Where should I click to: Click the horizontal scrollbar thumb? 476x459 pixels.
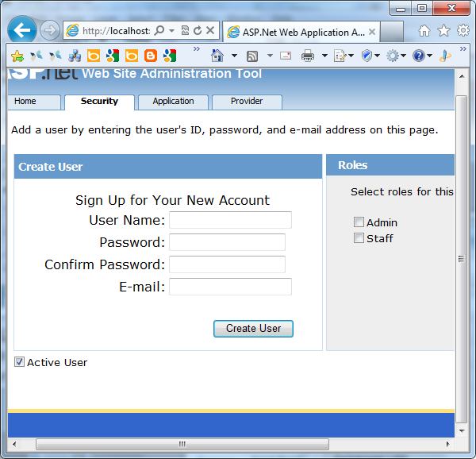coord(182,445)
